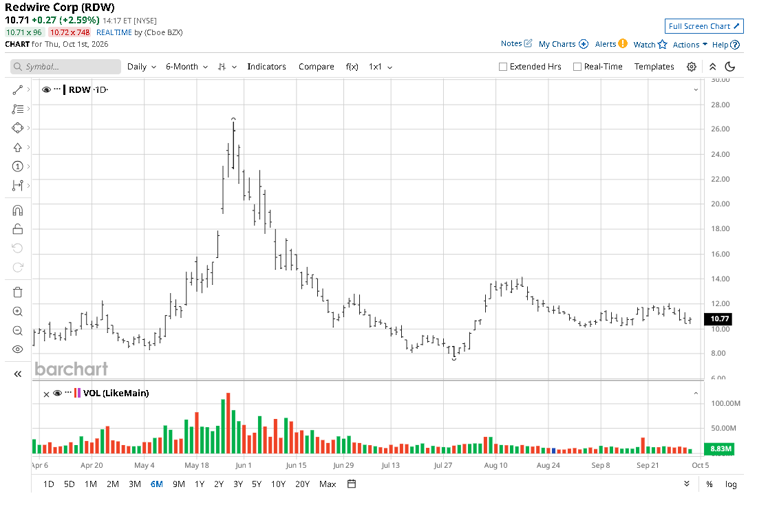Viewport: 768px width, 507px height.
Task: Toggle drawings visibility eye in sidebar
Action: (18, 349)
